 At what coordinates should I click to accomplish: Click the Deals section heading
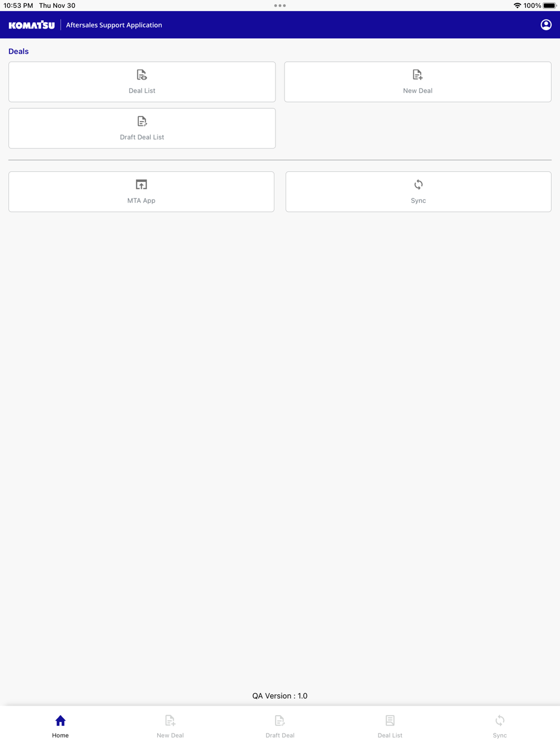[18, 51]
